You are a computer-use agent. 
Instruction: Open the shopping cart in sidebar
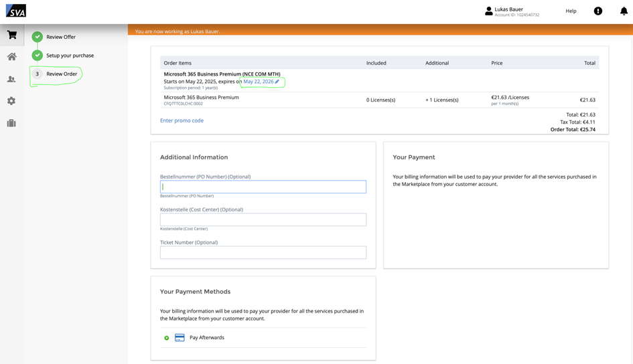11,35
